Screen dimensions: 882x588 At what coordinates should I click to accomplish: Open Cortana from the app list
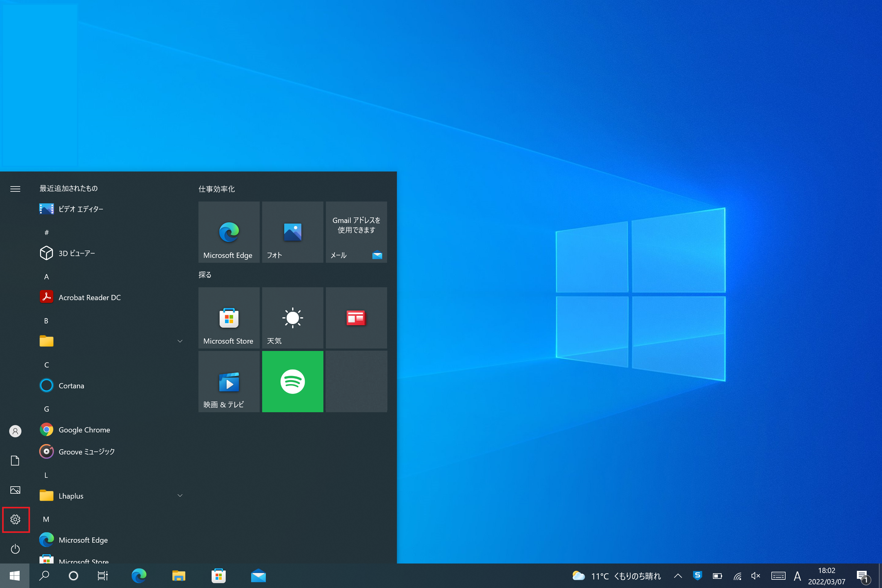pos(111,386)
